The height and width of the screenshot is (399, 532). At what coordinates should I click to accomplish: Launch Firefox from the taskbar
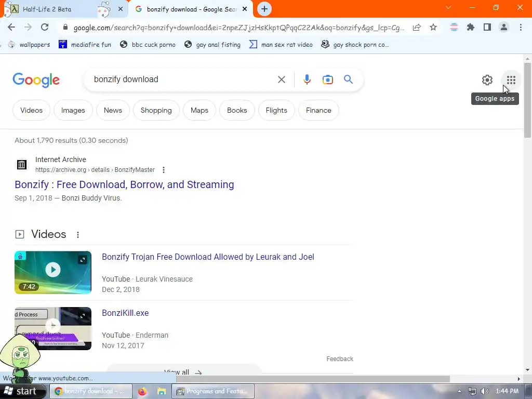point(142,392)
